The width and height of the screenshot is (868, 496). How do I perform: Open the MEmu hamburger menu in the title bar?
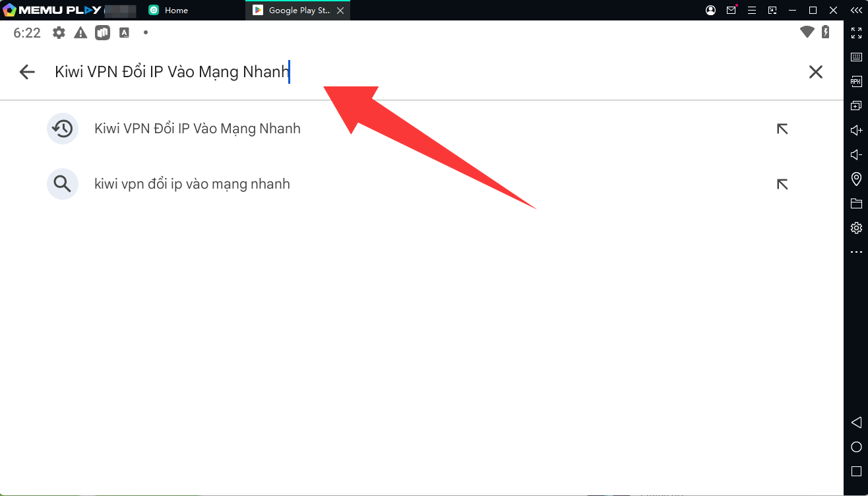coord(752,11)
